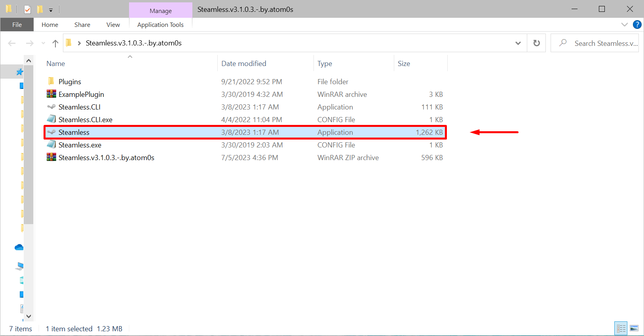Click the Refresh icon beside address bar

pos(536,43)
